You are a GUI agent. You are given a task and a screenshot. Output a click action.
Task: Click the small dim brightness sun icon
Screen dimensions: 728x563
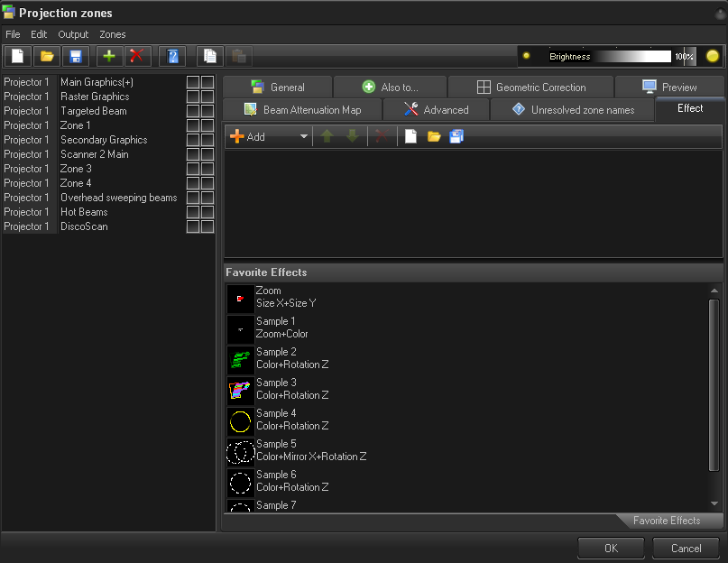tap(526, 56)
